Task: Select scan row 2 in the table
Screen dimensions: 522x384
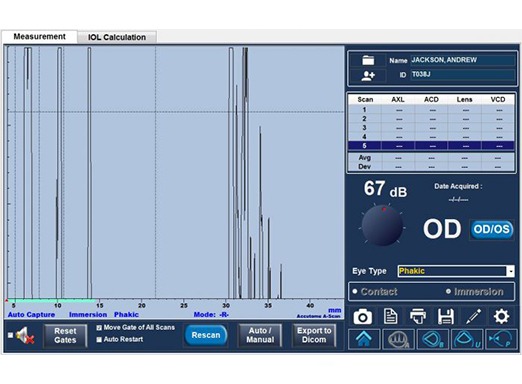Action: [x=431, y=119]
